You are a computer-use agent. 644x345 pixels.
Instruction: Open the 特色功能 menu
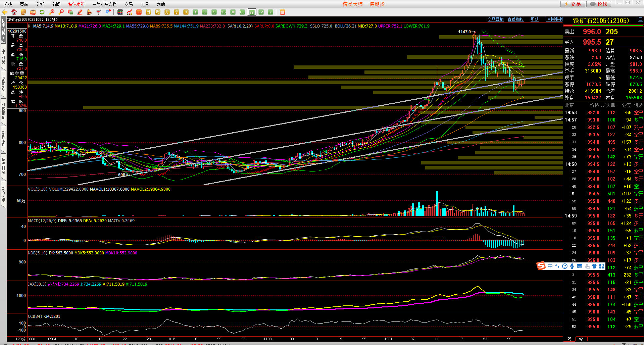click(77, 4)
